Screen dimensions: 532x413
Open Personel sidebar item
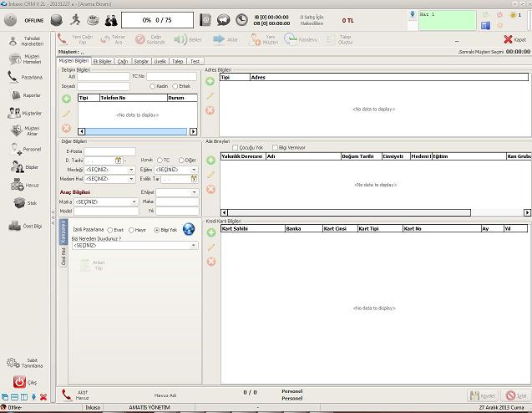tap(26, 149)
